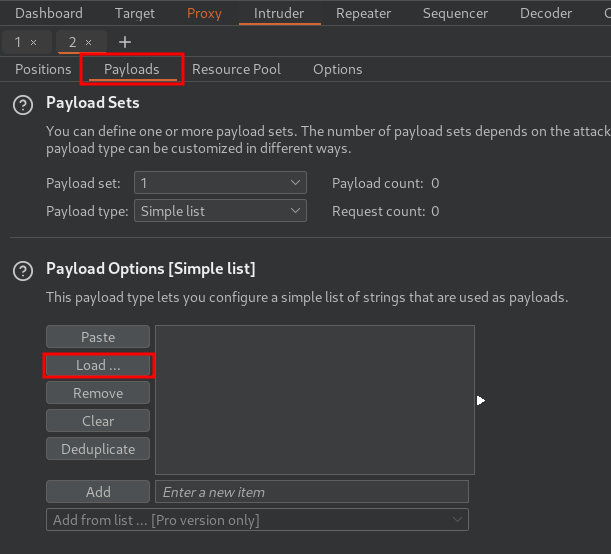This screenshot has width=611, height=554.
Task: Add a new Intruder tab with plus icon
Action: tap(125, 42)
